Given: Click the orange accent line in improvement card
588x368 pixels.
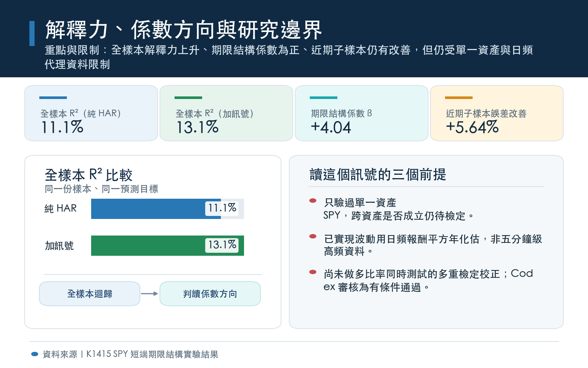Looking at the screenshot, I should click(459, 98).
